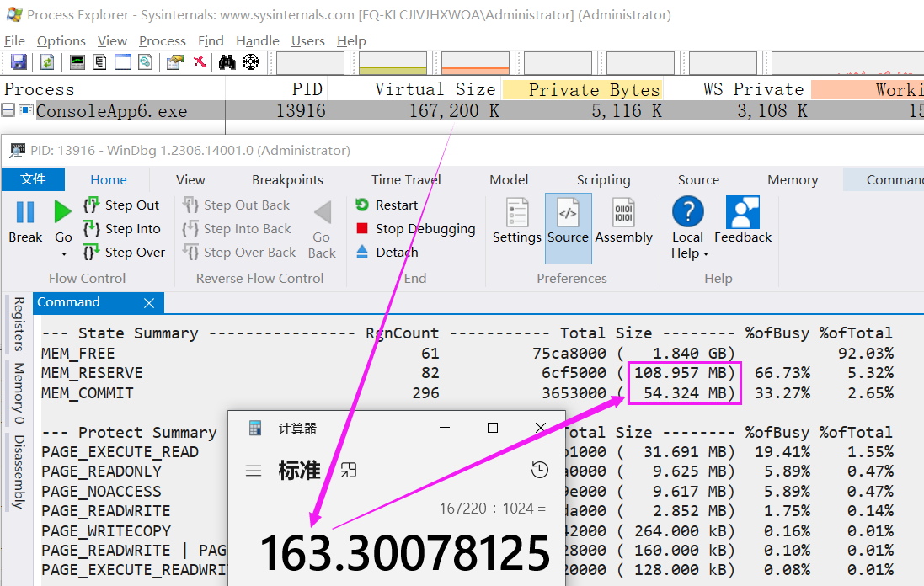Open the Feedback button in WinDbg
Screen dimensions: 924x586
coord(743,221)
